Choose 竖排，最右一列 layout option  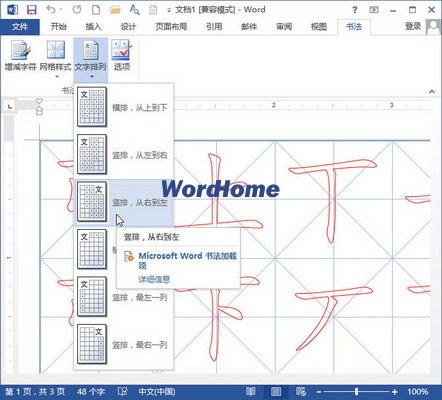coord(124,344)
